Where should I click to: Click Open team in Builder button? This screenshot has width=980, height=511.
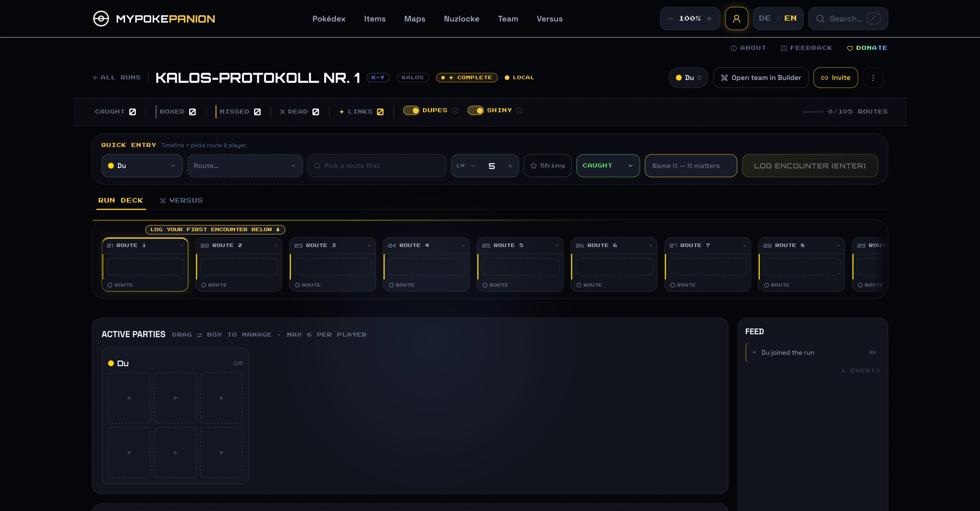pos(761,78)
